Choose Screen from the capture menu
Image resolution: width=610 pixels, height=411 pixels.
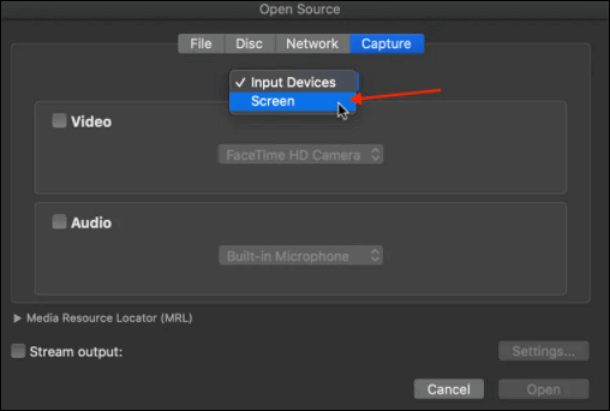(x=273, y=101)
